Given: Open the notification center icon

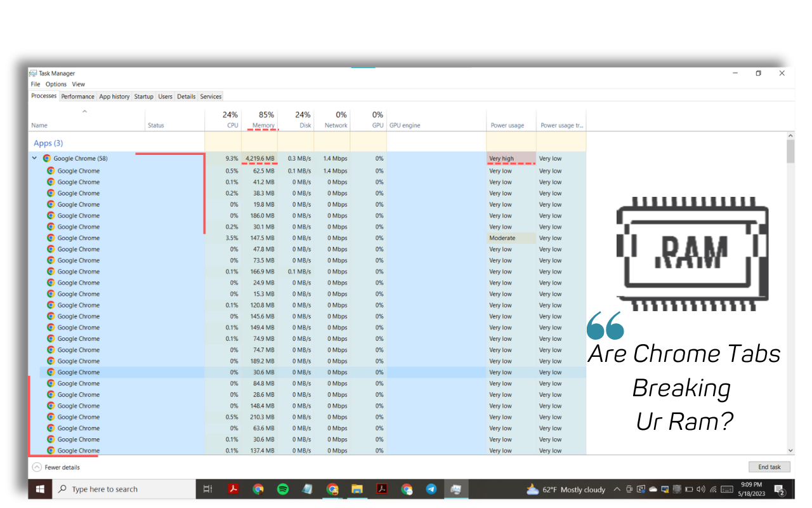Looking at the screenshot, I should [779, 490].
